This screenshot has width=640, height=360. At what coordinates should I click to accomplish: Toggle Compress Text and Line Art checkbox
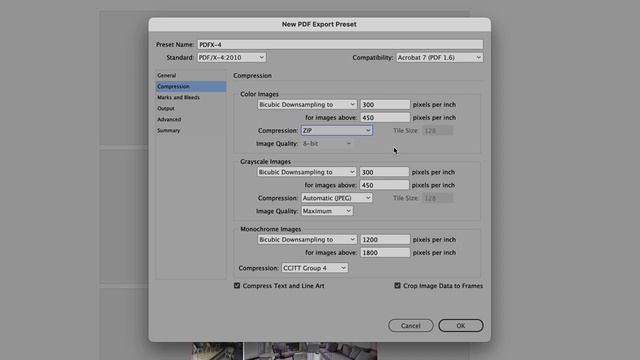237,286
